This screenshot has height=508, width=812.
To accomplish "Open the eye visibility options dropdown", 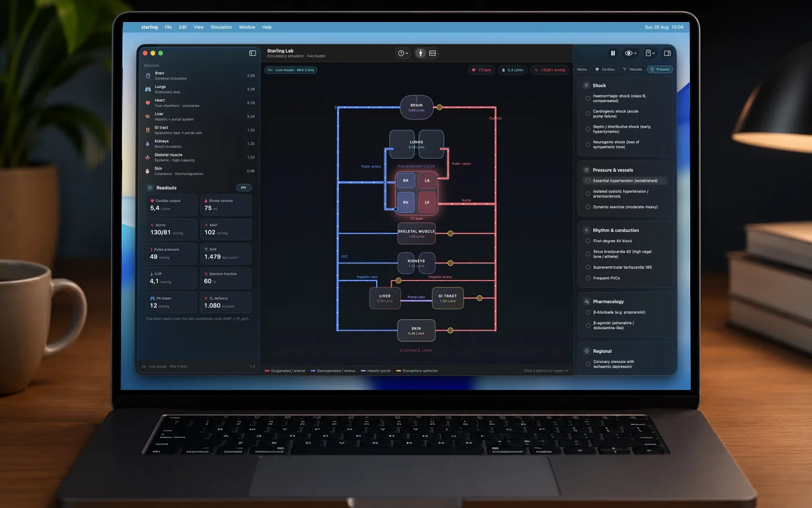I will point(630,53).
